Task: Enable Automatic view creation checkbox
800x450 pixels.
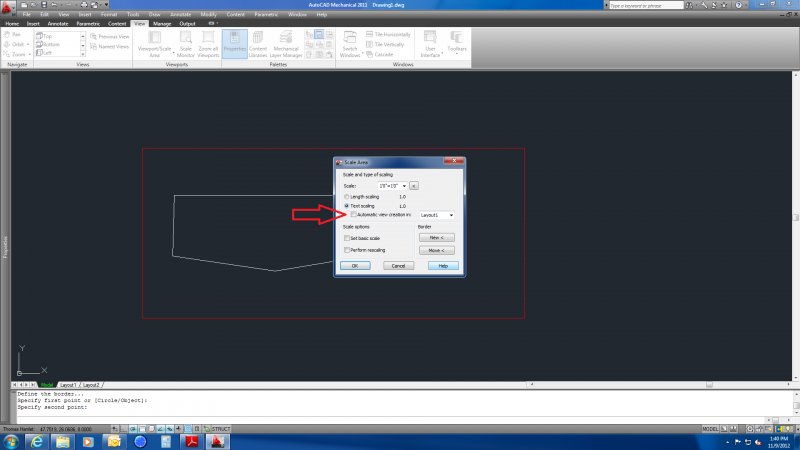Action: point(354,215)
